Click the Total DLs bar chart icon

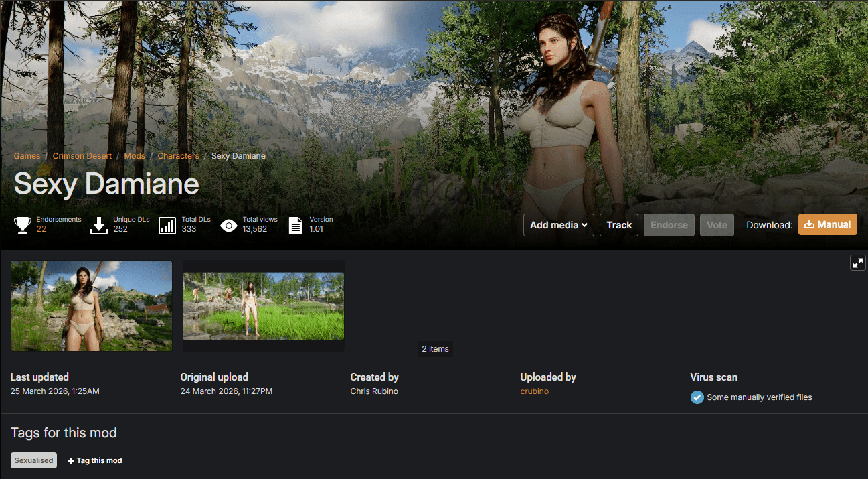167,225
